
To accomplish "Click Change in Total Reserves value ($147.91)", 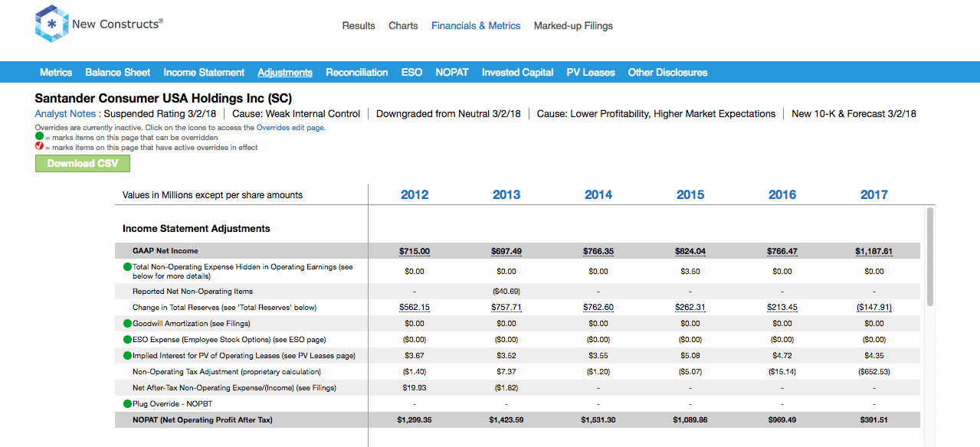I will [x=874, y=308].
